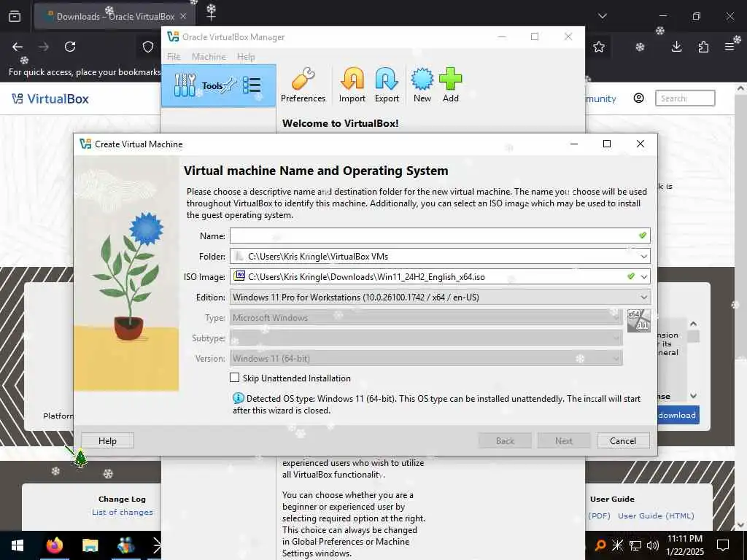747x560 pixels.
Task: Open the browser downloads panel
Action: (x=676, y=47)
